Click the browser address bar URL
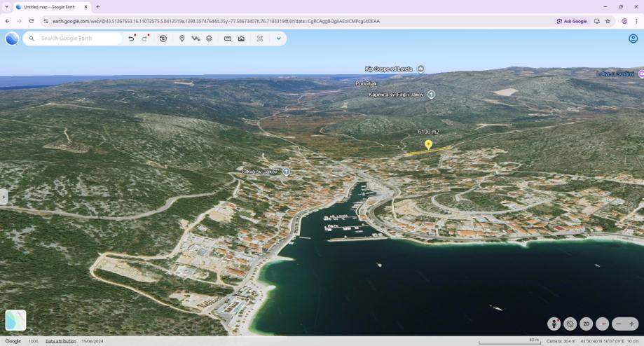The height and width of the screenshot is (346, 644). point(216,21)
